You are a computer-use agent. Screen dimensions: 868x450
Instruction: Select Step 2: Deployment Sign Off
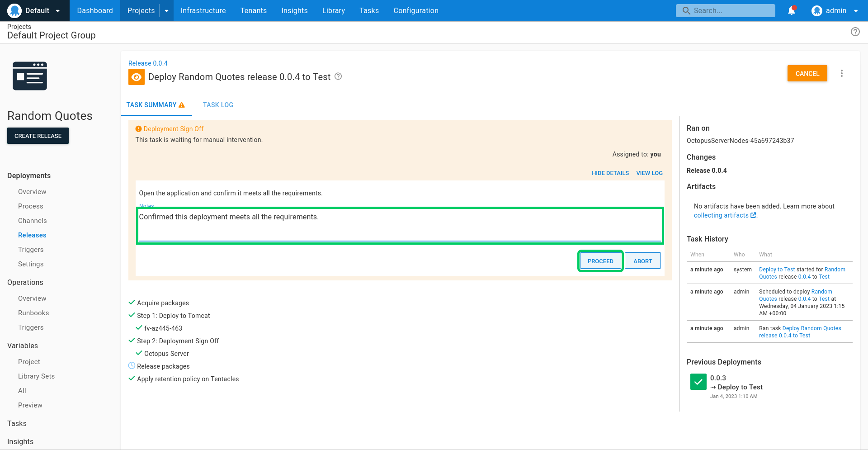178,341
